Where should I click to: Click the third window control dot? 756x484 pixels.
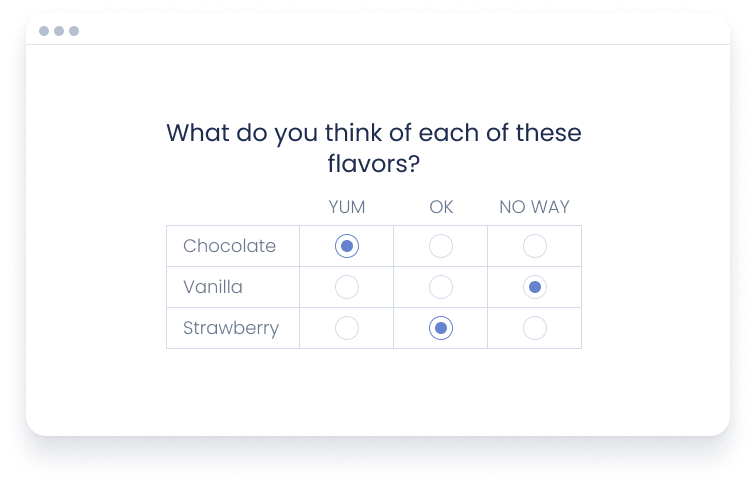[74, 31]
